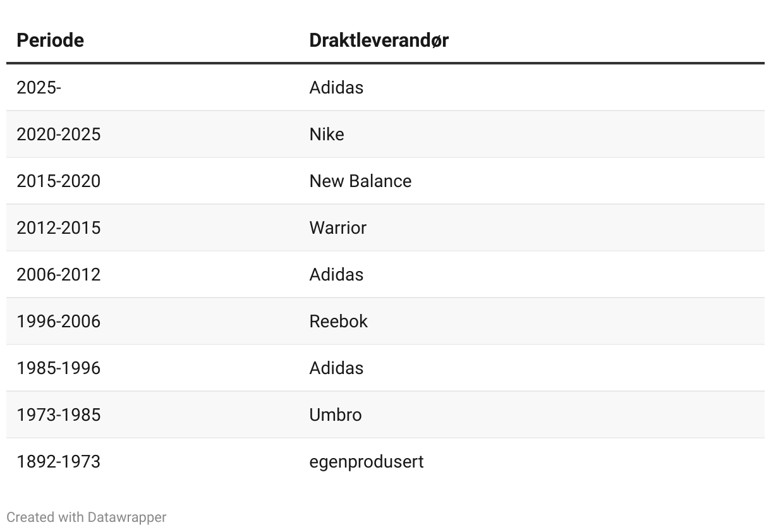Select the 2020-2025 period cell
Screen dimensions: 771x532
point(59,134)
